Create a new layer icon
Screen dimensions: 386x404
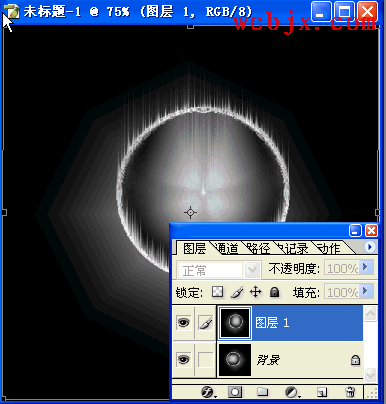[322, 392]
